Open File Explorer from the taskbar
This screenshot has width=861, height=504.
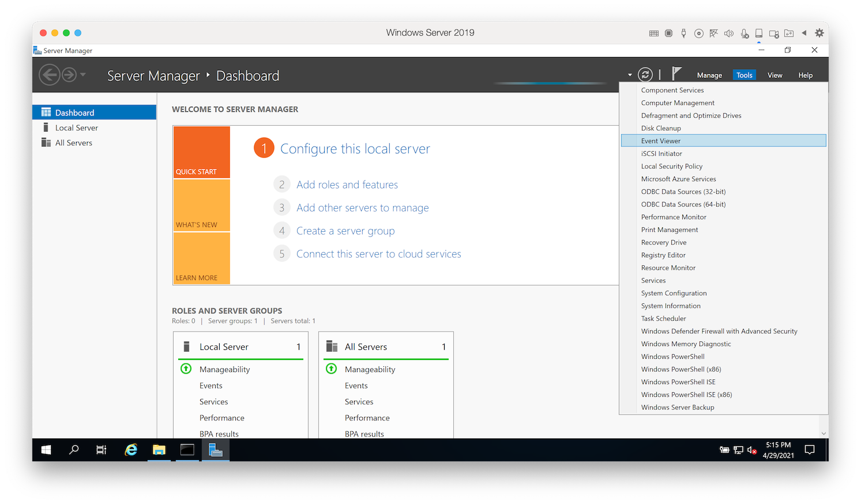point(159,450)
